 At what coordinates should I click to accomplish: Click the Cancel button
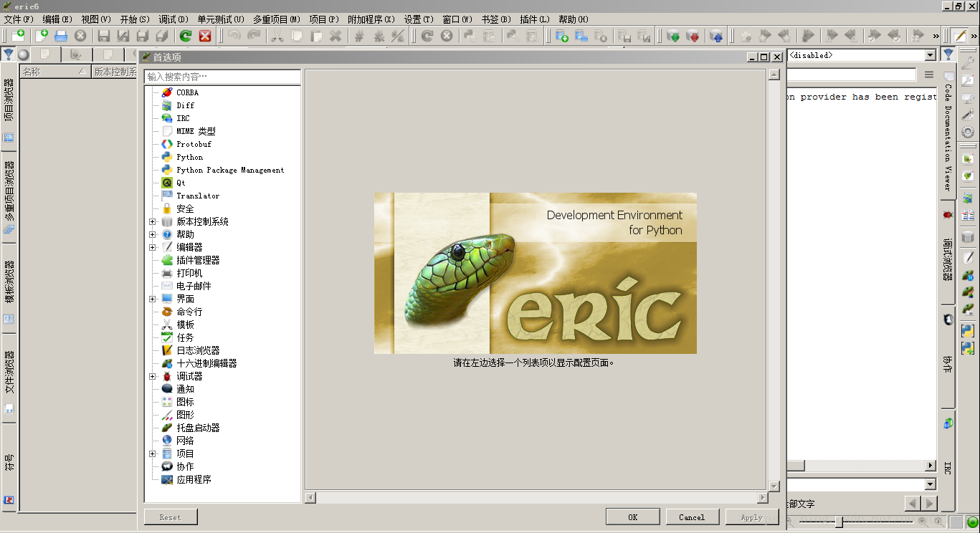[692, 517]
